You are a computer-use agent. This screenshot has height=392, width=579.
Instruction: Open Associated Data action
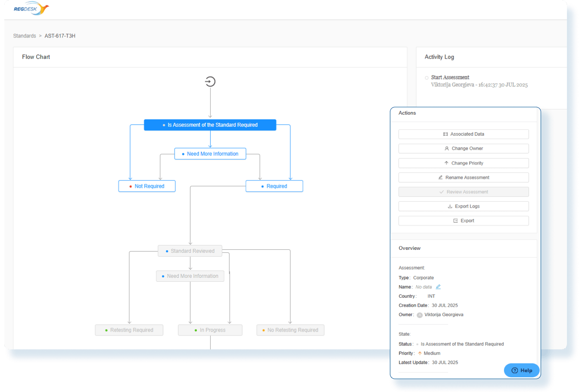click(x=463, y=134)
